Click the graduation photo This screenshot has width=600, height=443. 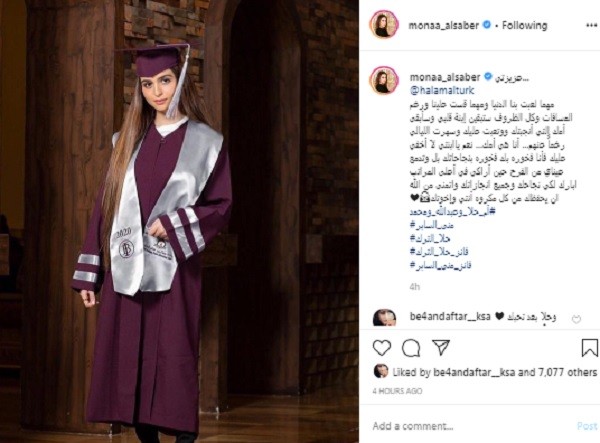179,222
